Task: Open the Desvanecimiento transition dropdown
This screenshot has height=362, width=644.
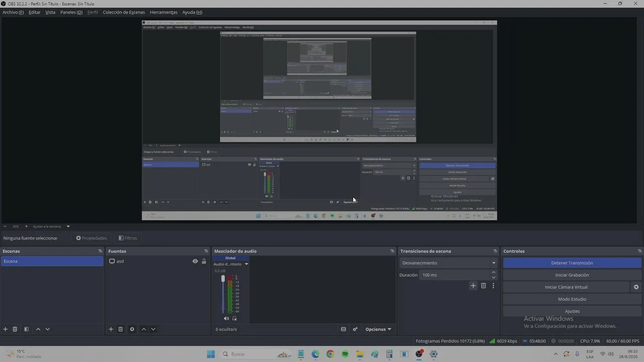Action: tap(449, 263)
